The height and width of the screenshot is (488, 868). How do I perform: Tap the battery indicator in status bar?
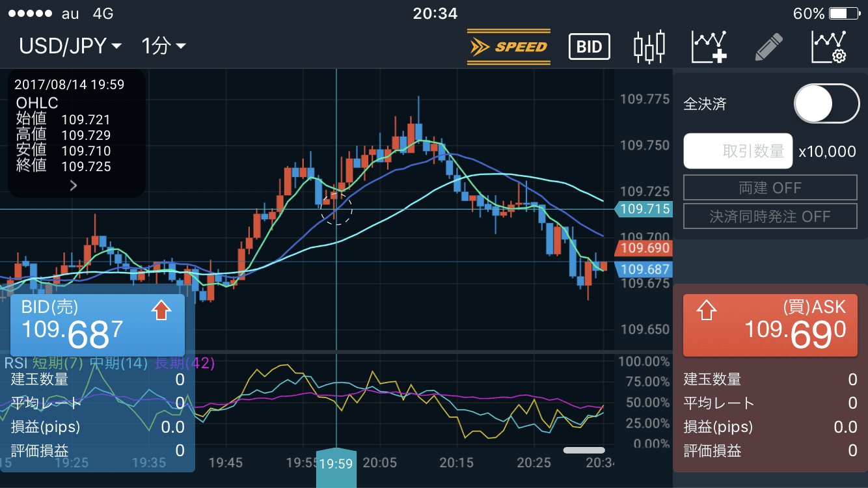point(845,13)
